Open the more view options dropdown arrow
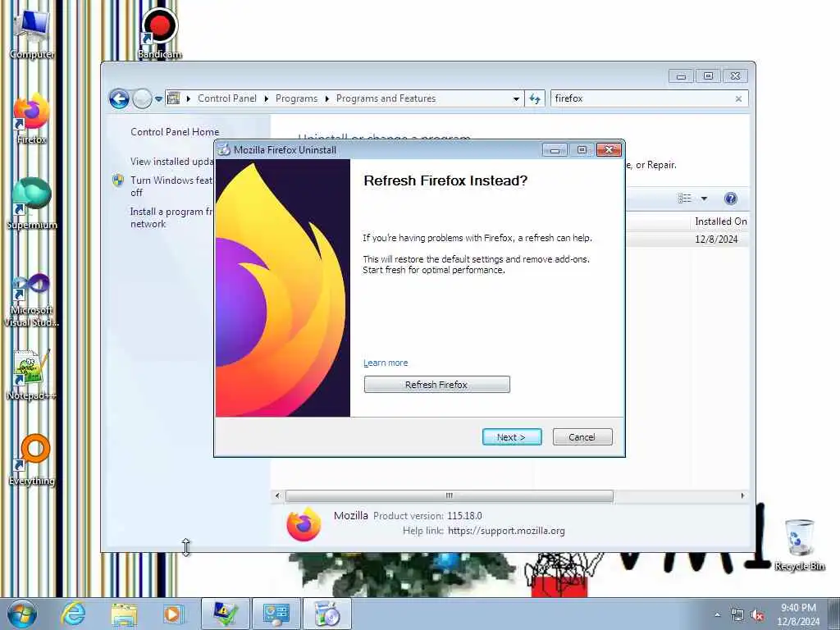The height and width of the screenshot is (630, 840). (704, 199)
